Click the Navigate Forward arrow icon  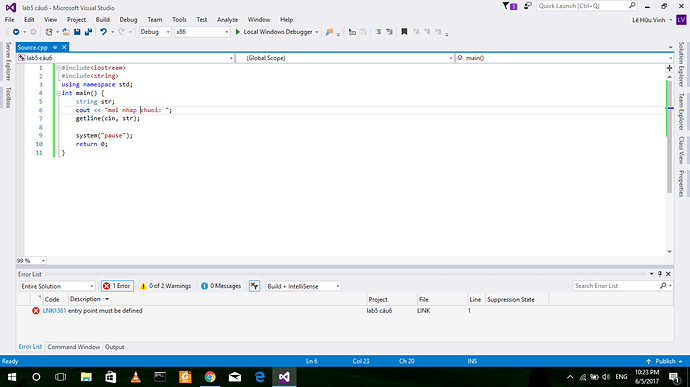(33, 32)
